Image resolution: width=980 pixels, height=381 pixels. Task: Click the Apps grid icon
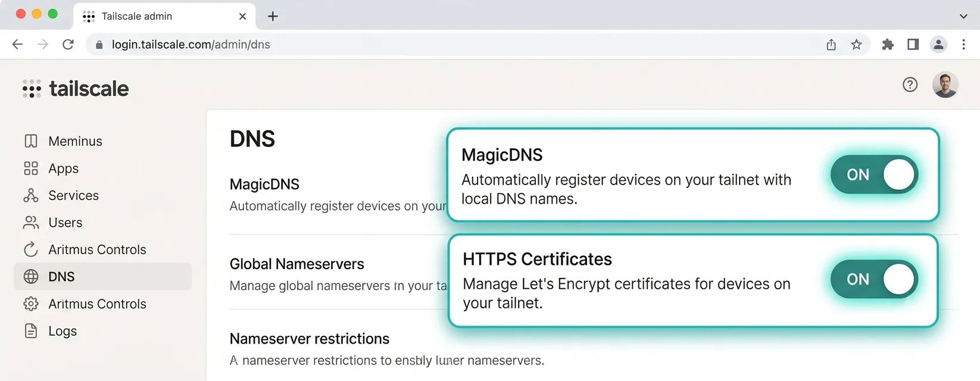click(x=31, y=168)
